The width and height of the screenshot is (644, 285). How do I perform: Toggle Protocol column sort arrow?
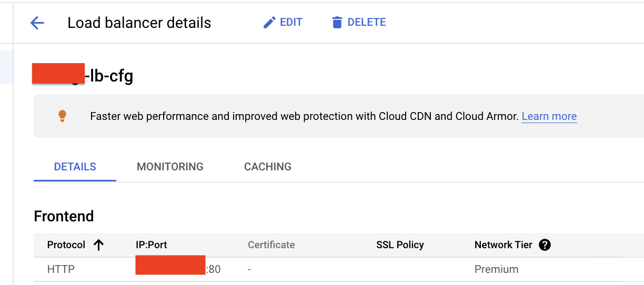click(98, 245)
